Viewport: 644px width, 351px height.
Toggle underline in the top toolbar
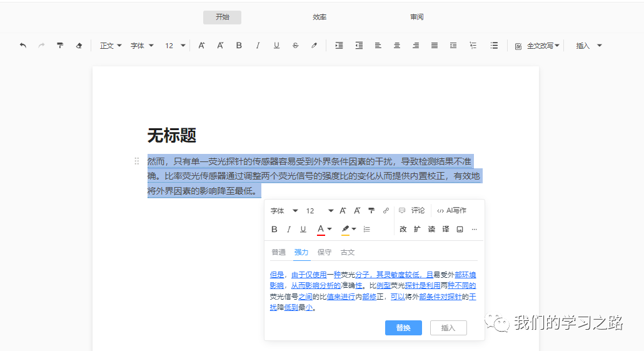(x=276, y=46)
